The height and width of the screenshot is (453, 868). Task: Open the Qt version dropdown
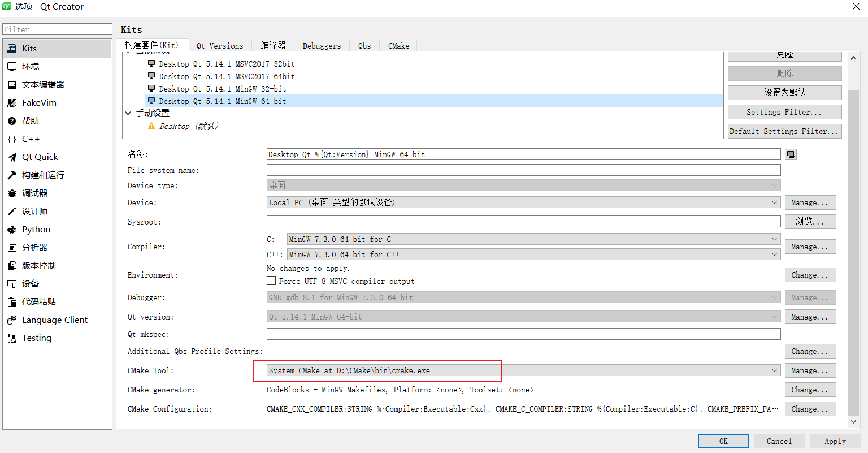click(524, 317)
